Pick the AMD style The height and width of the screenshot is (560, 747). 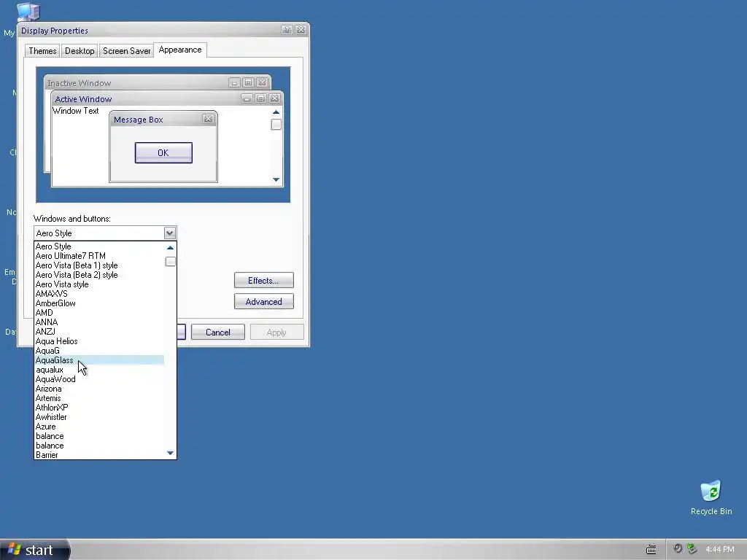(99, 313)
